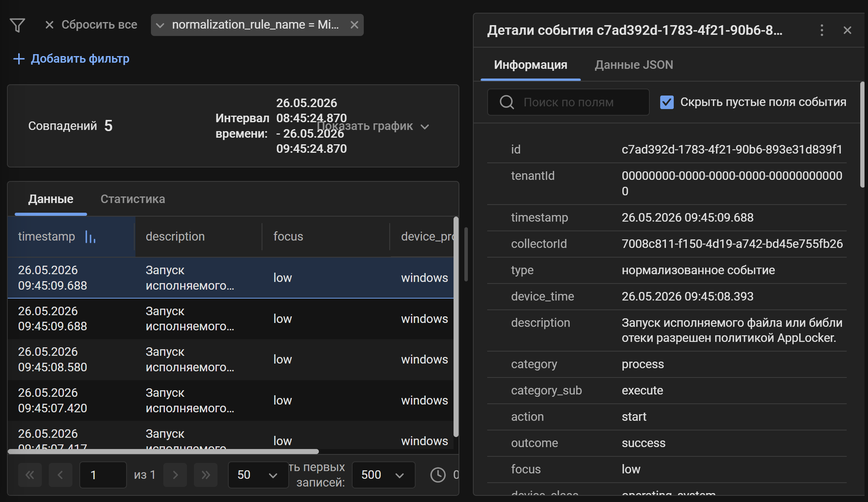The height and width of the screenshot is (502, 868).
Task: Click the plus icon of Добавить фильтр
Action: tap(19, 59)
